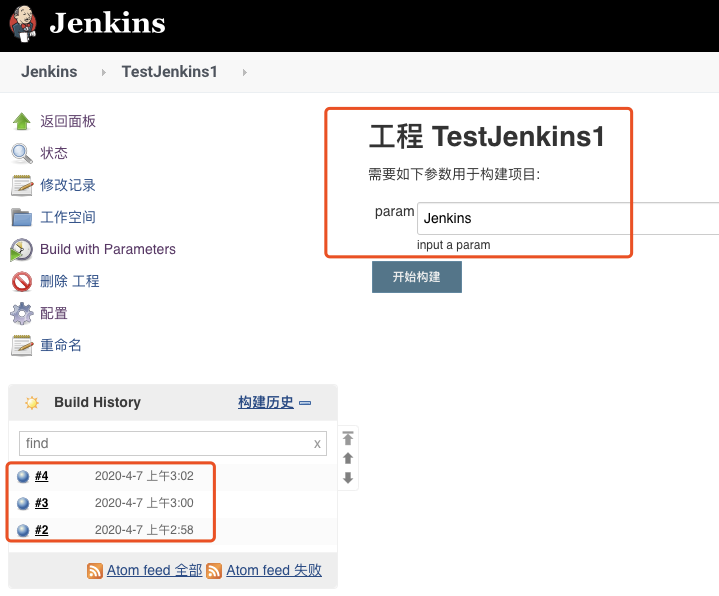This screenshot has height=596, width=719.
Task: Open build #3 link
Action: pos(41,503)
